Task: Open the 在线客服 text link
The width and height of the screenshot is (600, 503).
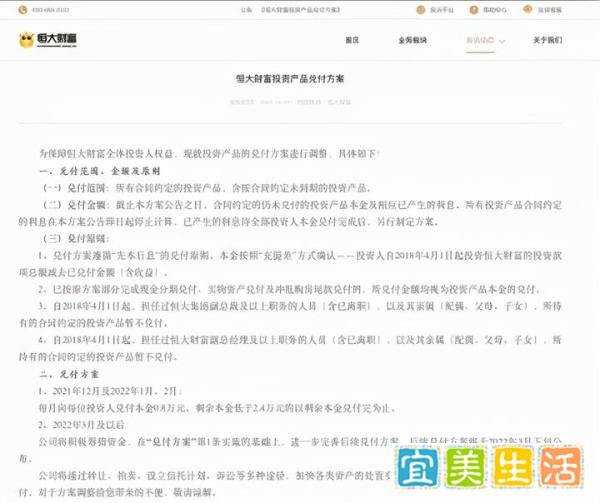Action: point(550,10)
